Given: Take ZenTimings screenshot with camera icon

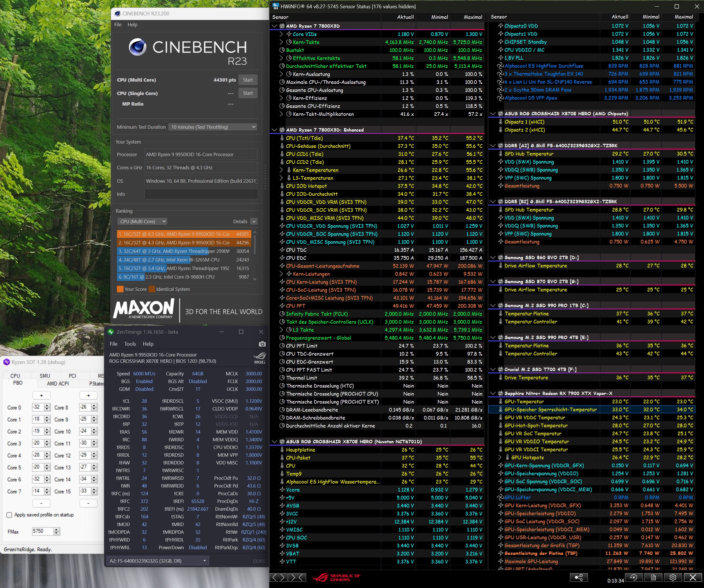Looking at the screenshot, I should (262, 344).
